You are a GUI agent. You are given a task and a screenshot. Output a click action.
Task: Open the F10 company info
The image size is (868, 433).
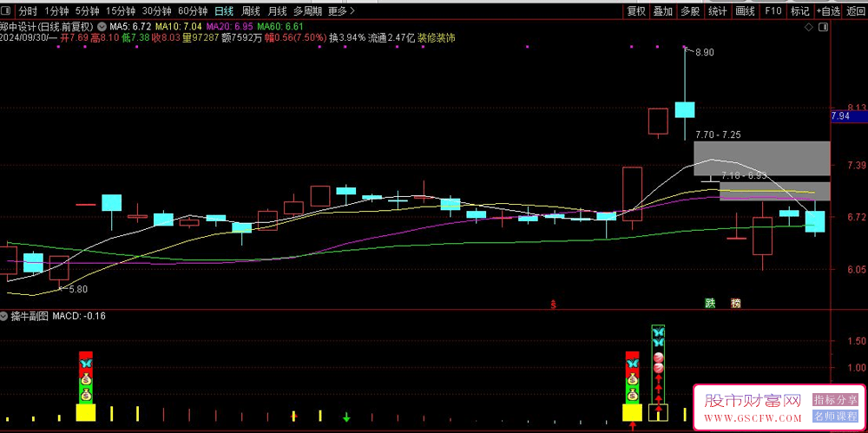[773, 10]
